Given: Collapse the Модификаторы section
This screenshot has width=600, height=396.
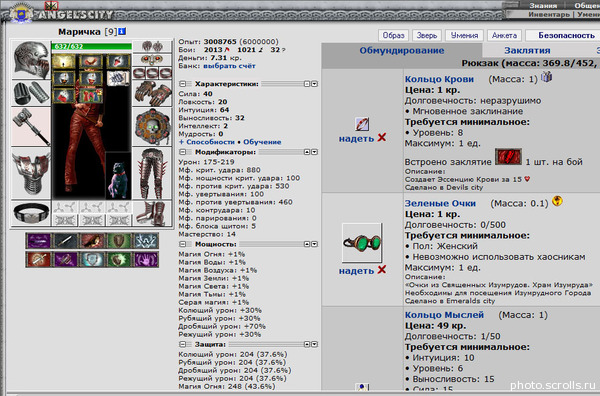Looking at the screenshot, I should (x=183, y=152).
